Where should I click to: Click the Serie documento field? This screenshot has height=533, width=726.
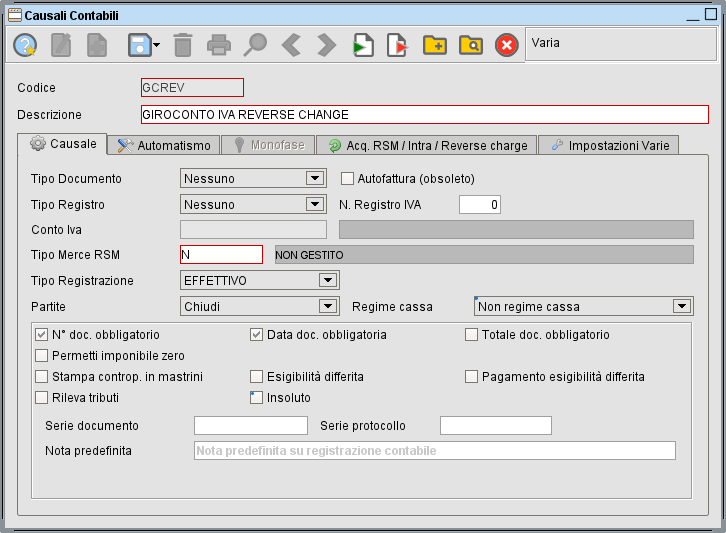[x=251, y=425]
